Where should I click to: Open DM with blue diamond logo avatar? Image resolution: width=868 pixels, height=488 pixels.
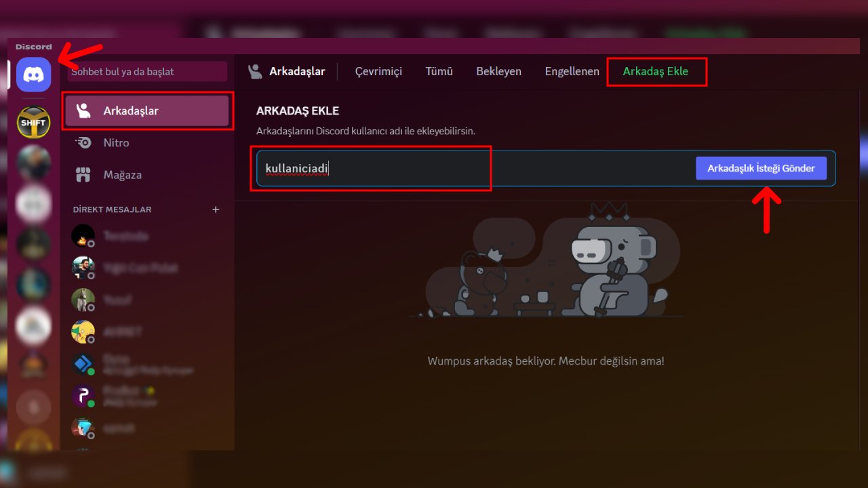click(83, 364)
